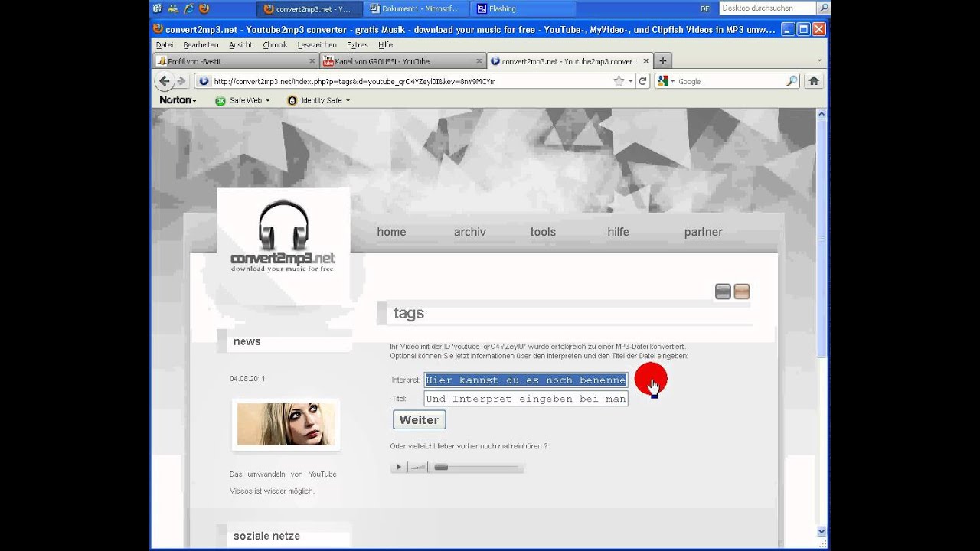This screenshot has height=551, width=980.
Task: Switch to Kanal von GROUSSi YouTube tab
Action: coord(403,61)
